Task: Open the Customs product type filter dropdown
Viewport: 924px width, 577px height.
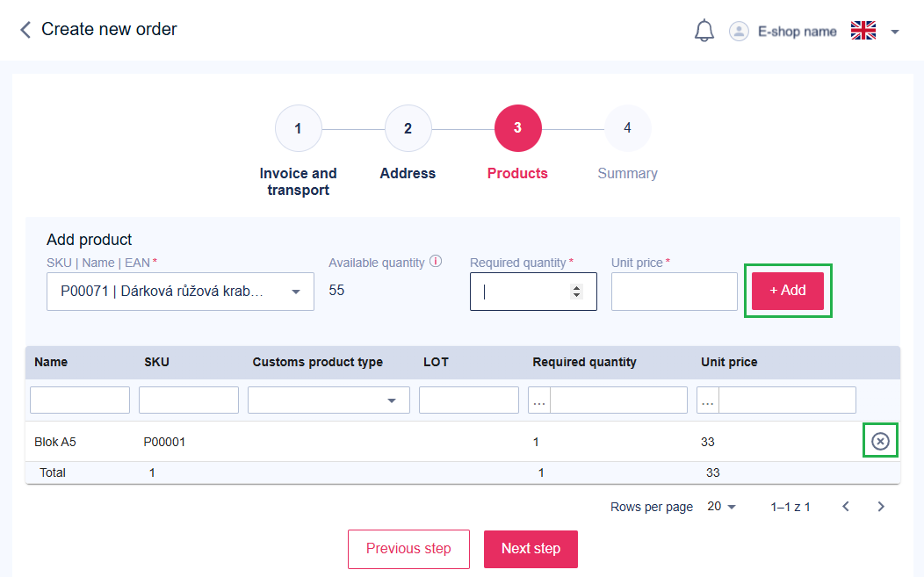Action: 391,400
